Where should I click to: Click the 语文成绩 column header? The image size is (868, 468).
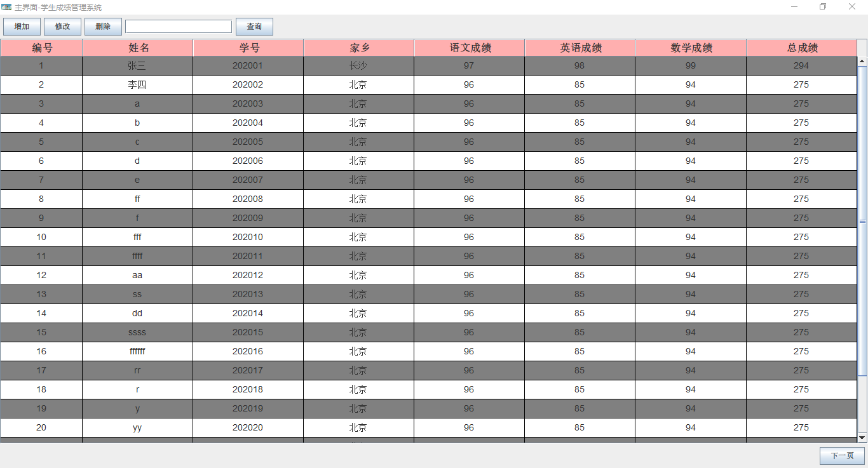click(469, 47)
